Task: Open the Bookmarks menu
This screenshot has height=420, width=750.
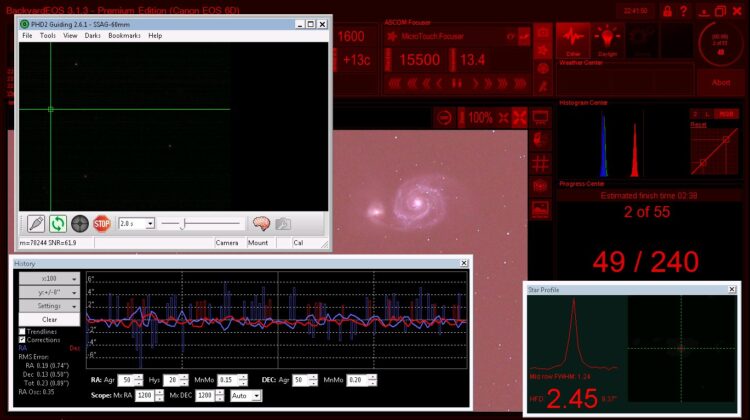Action: tap(124, 35)
